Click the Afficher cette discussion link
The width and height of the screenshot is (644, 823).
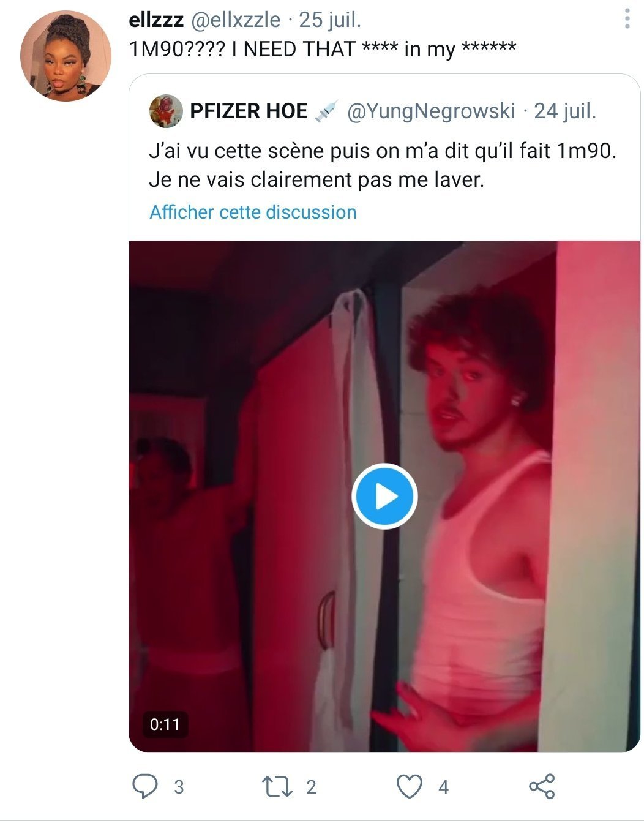[253, 212]
